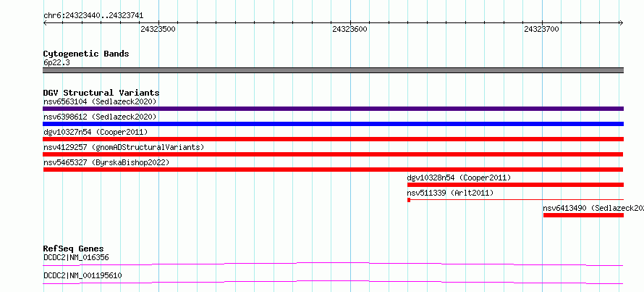Open DCDC2|NM_001195610 transcript label
The height and width of the screenshot is (292, 644).
[x=82, y=275]
